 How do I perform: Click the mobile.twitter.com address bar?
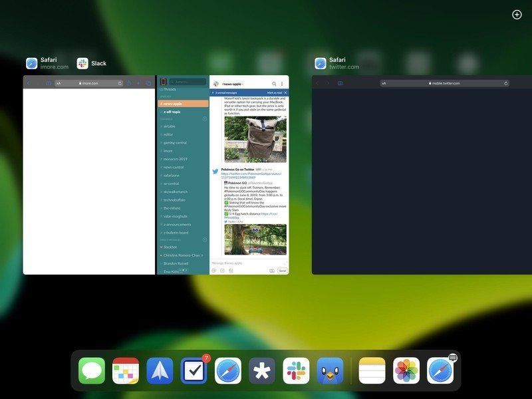(444, 83)
